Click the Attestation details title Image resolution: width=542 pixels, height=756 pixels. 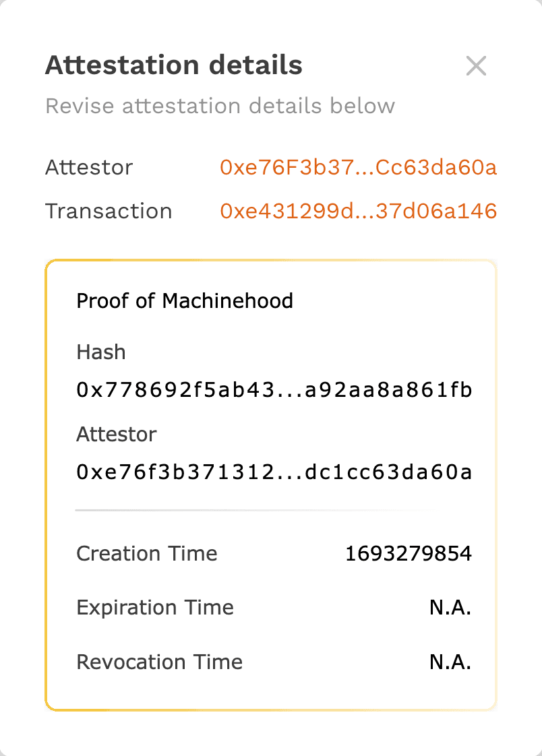click(173, 65)
